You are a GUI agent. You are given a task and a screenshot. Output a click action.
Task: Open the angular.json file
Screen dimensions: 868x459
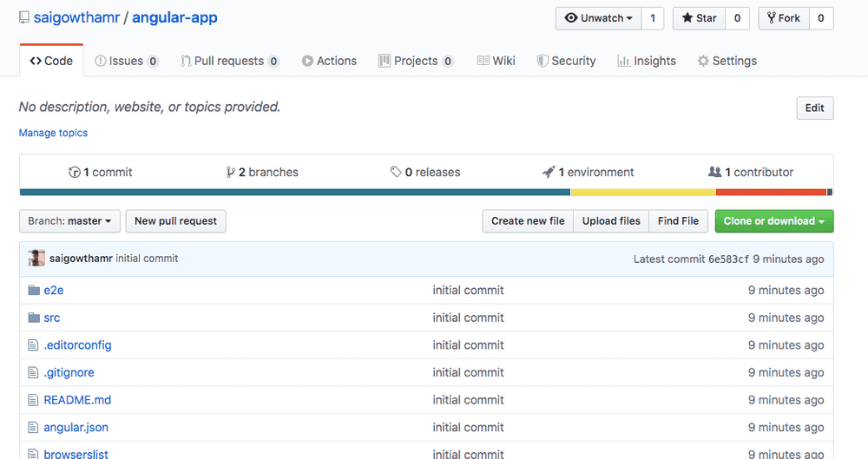click(x=76, y=428)
